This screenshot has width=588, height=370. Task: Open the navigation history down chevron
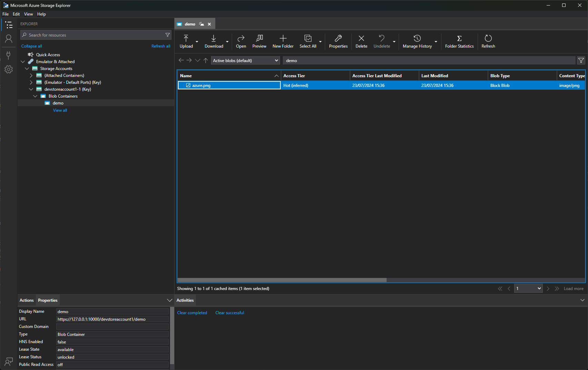(198, 60)
